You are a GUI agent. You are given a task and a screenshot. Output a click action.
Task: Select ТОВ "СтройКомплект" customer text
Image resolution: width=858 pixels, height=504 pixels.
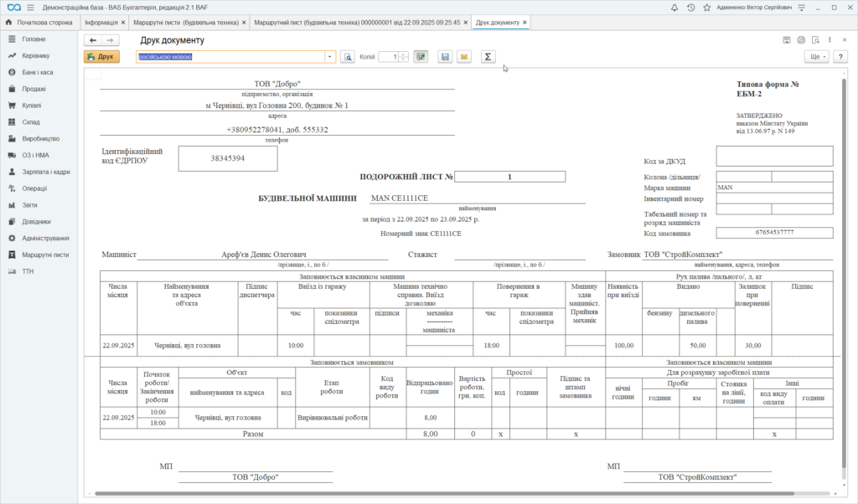click(683, 255)
